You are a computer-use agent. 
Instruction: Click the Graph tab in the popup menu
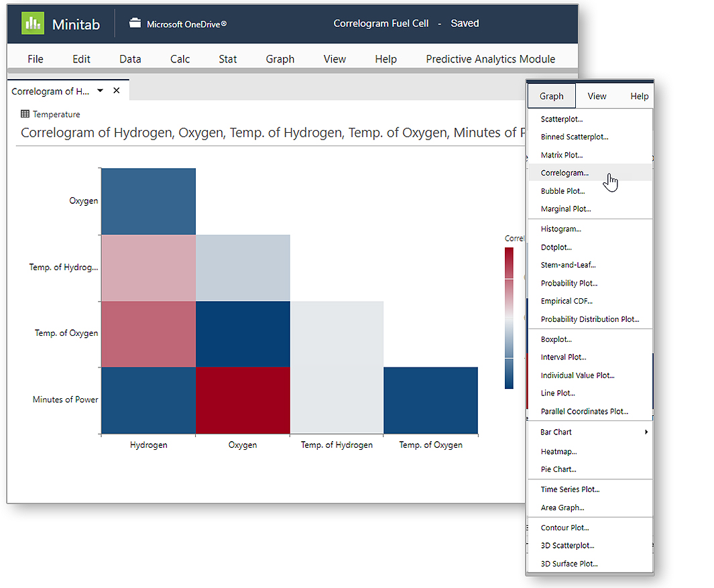552,96
